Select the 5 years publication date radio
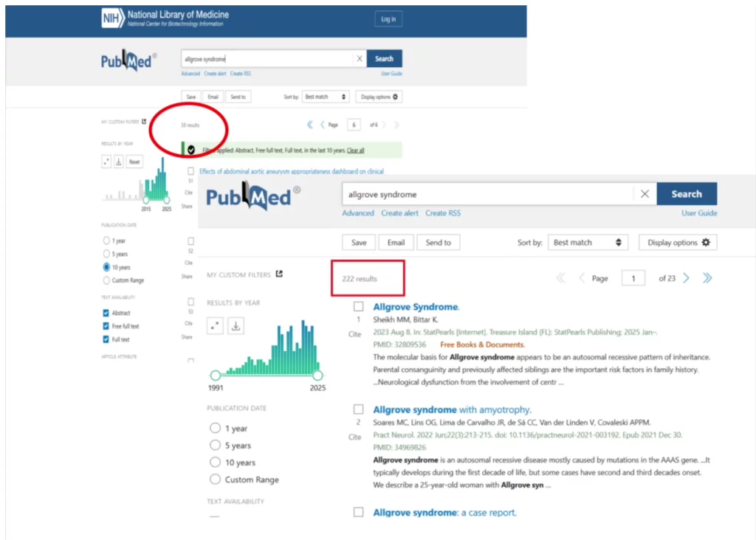The height and width of the screenshot is (540, 756). (x=216, y=446)
